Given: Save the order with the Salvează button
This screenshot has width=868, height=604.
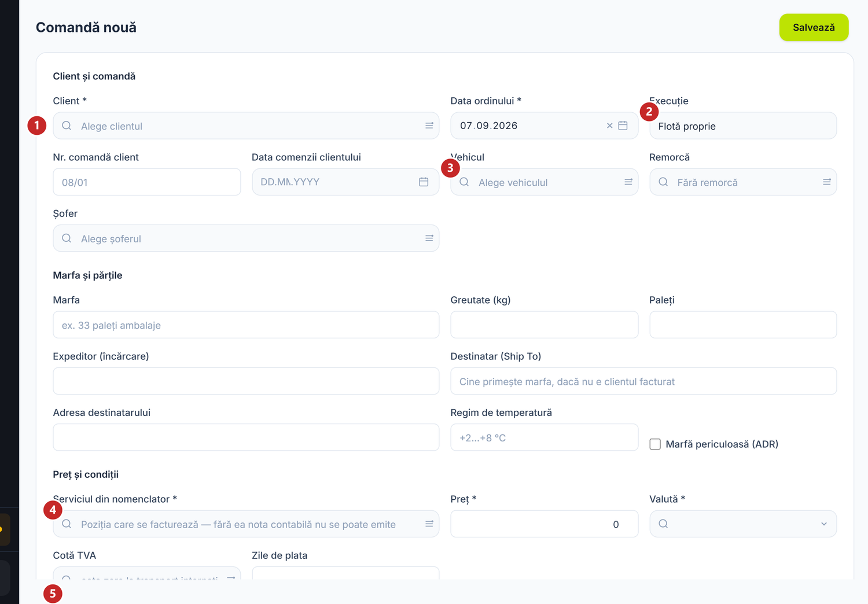Looking at the screenshot, I should pyautogui.click(x=814, y=27).
